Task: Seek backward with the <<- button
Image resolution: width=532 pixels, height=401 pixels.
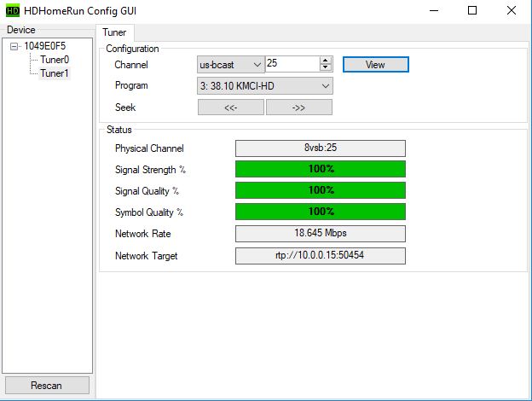Action: tap(231, 108)
